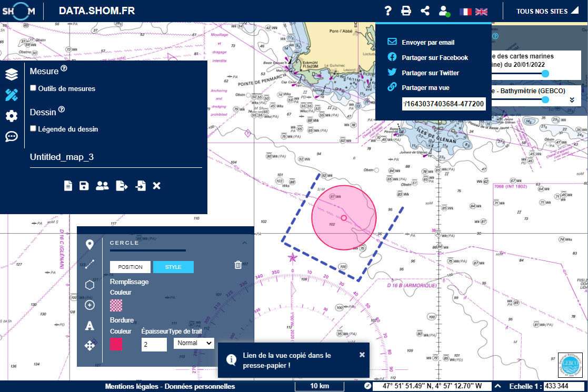The width and height of the screenshot is (588, 392).
Task: Choose Partager sur Facebook
Action: pos(434,57)
